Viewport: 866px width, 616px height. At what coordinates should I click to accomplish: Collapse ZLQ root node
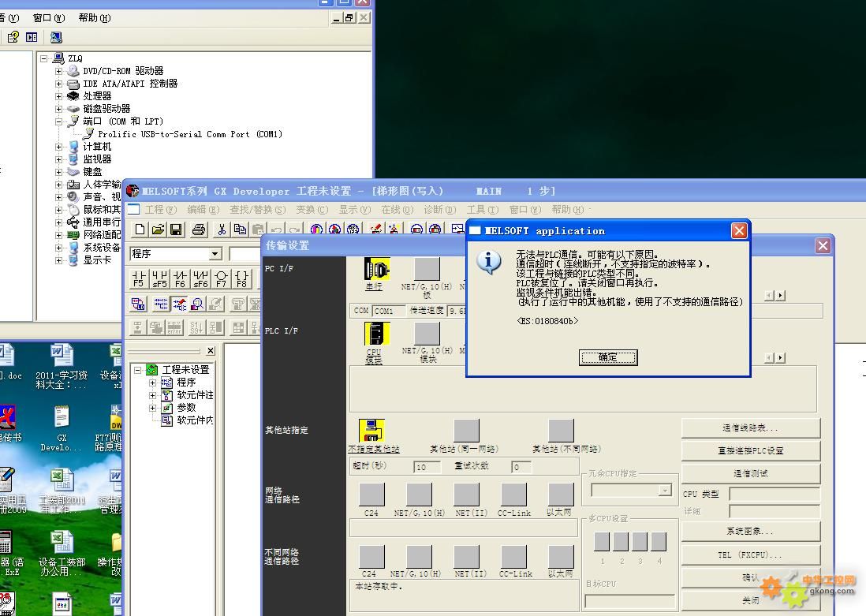click(43, 58)
